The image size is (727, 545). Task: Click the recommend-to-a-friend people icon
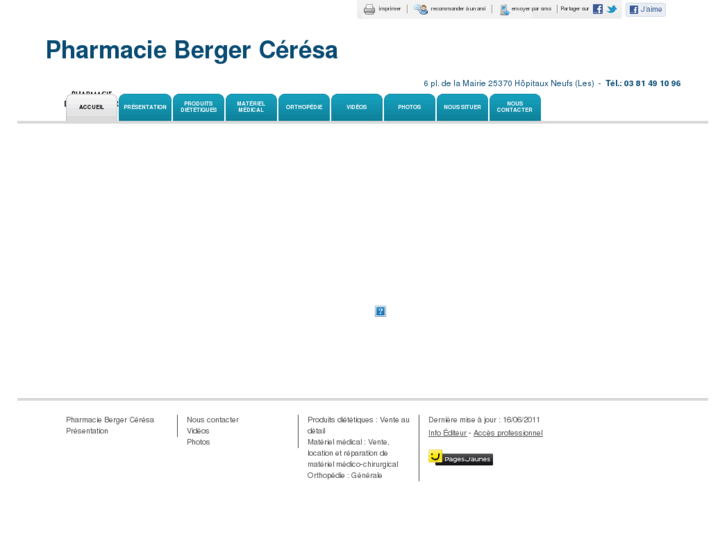[x=421, y=9]
